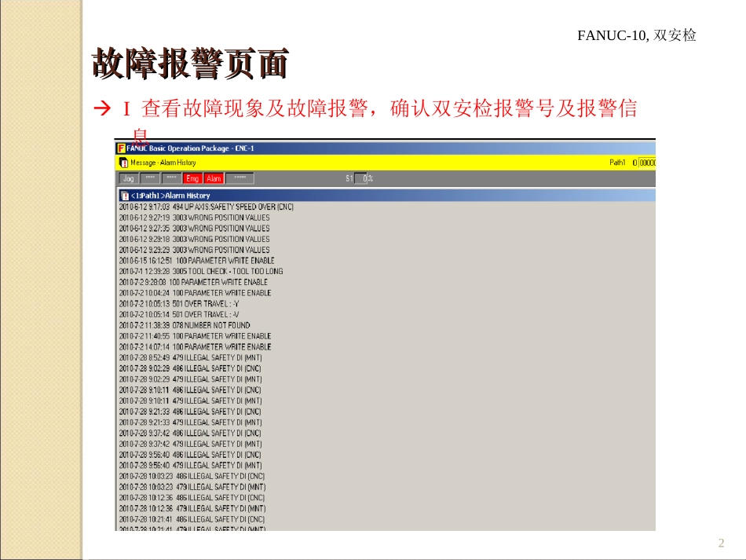Select the 10:05:13 501 OVER TRAVEL row

179,303
